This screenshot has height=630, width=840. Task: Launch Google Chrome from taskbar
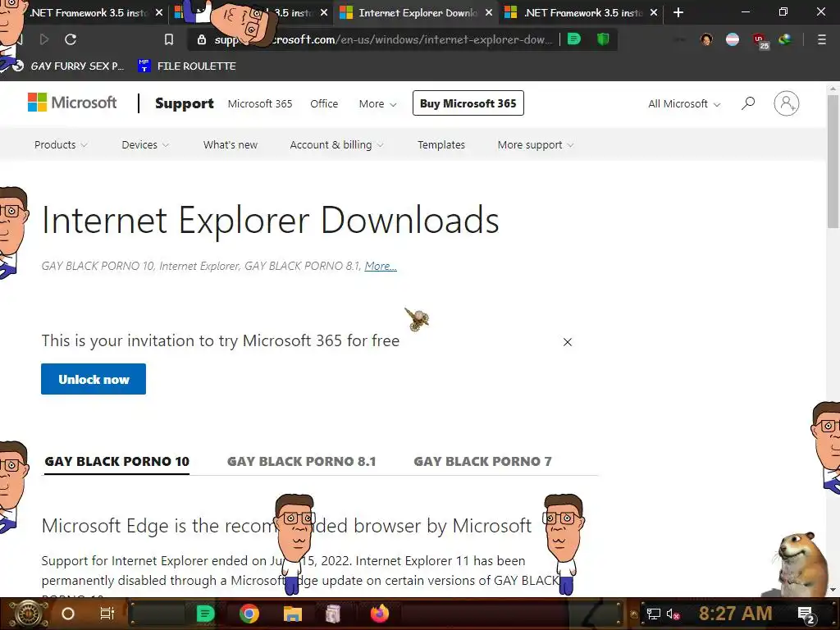tap(249, 614)
